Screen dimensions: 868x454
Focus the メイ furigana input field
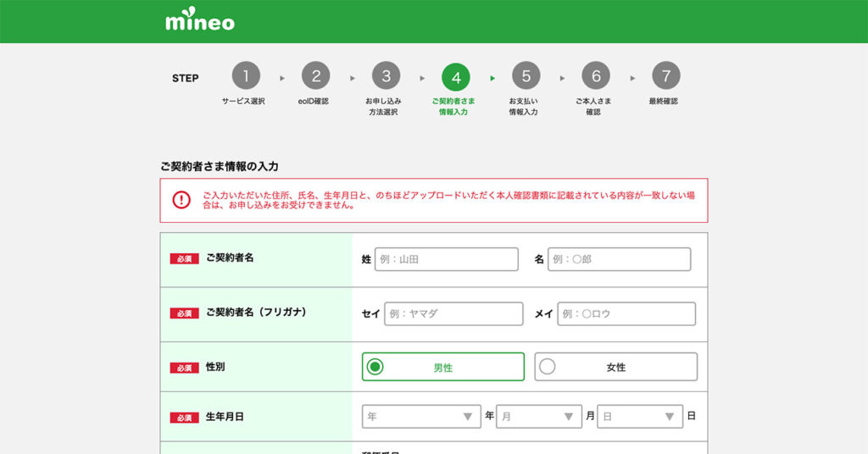(626, 313)
